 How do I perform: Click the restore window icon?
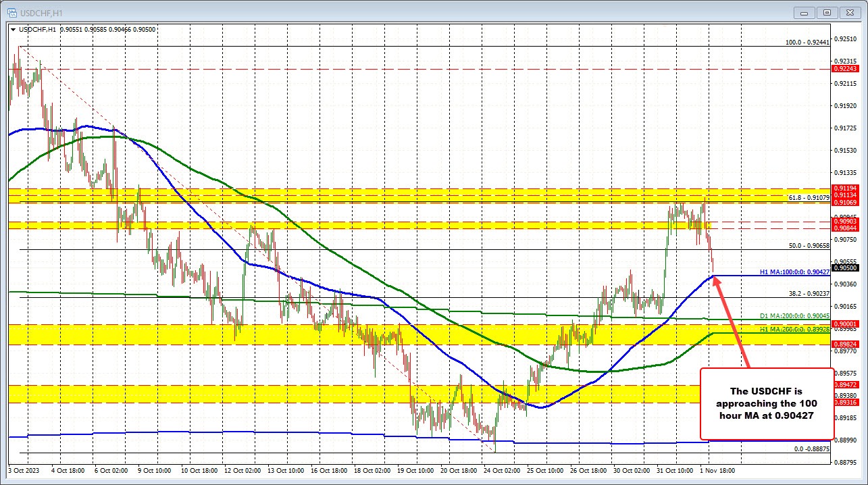(827, 12)
